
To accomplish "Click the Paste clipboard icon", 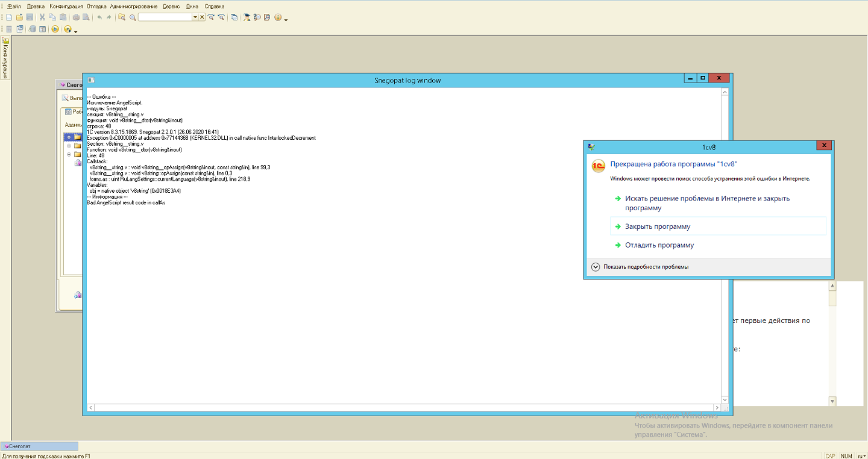I will (x=63, y=17).
